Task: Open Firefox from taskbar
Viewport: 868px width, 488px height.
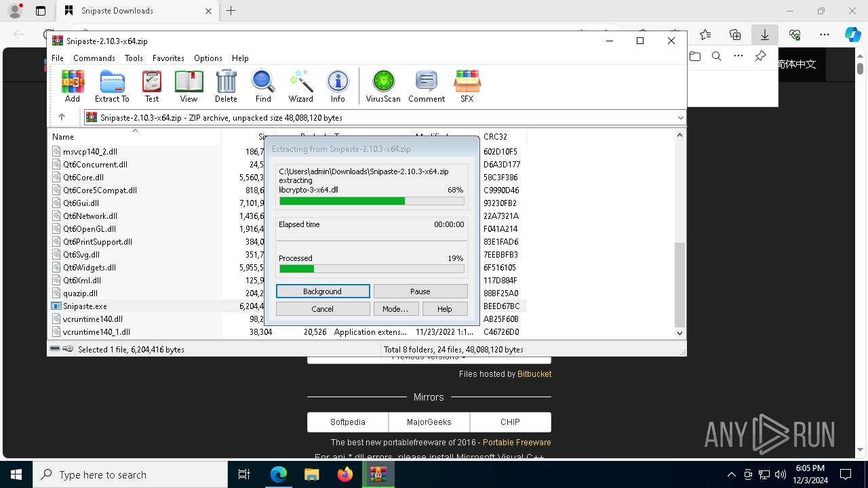Action: coord(345,474)
